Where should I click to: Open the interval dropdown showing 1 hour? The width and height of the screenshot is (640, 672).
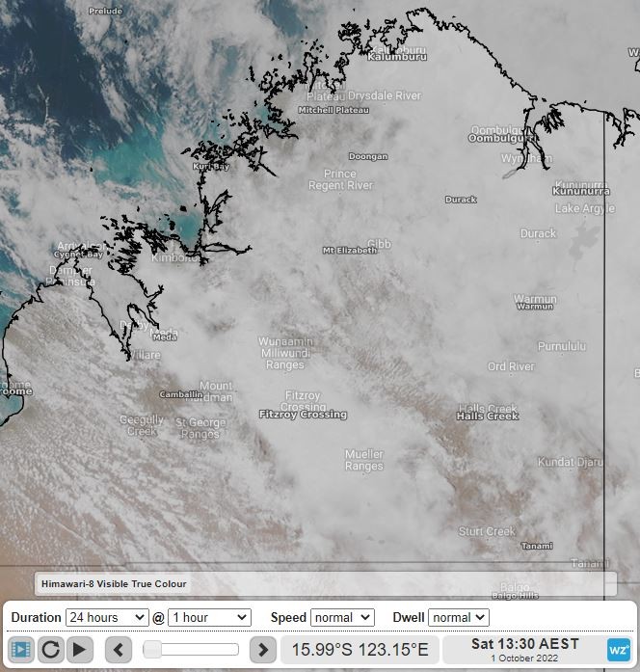click(x=209, y=617)
